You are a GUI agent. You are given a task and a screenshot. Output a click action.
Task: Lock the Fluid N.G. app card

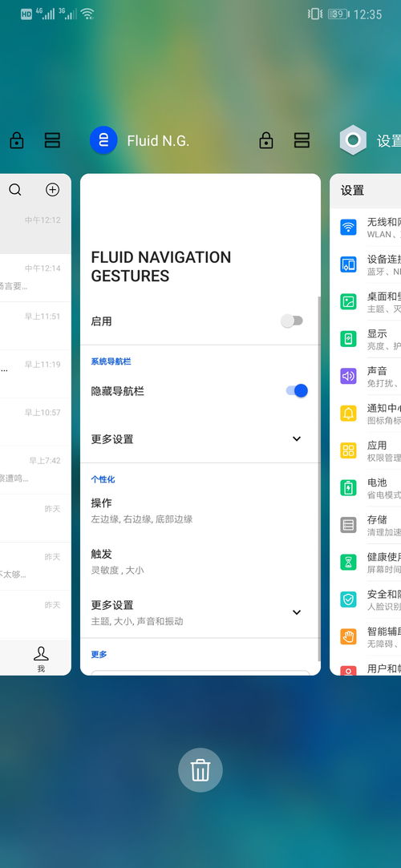(x=266, y=140)
